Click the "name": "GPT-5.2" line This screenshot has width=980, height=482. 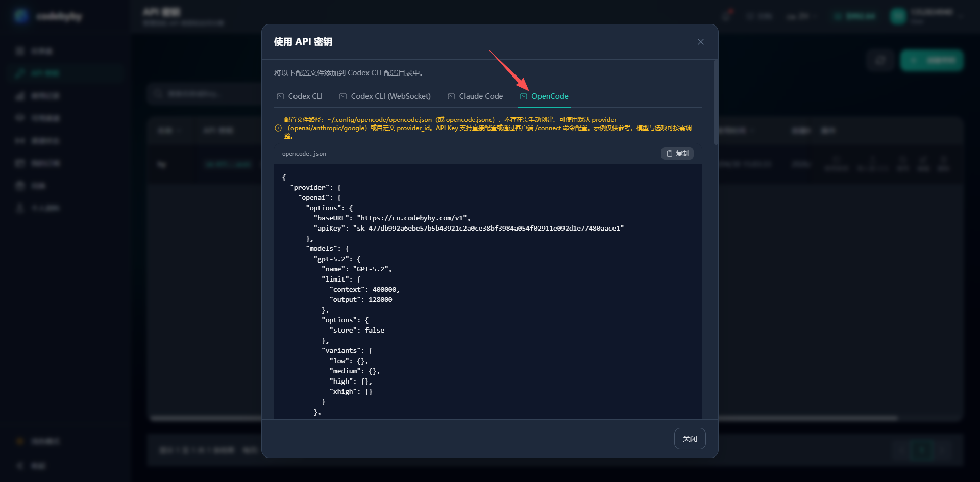357,269
